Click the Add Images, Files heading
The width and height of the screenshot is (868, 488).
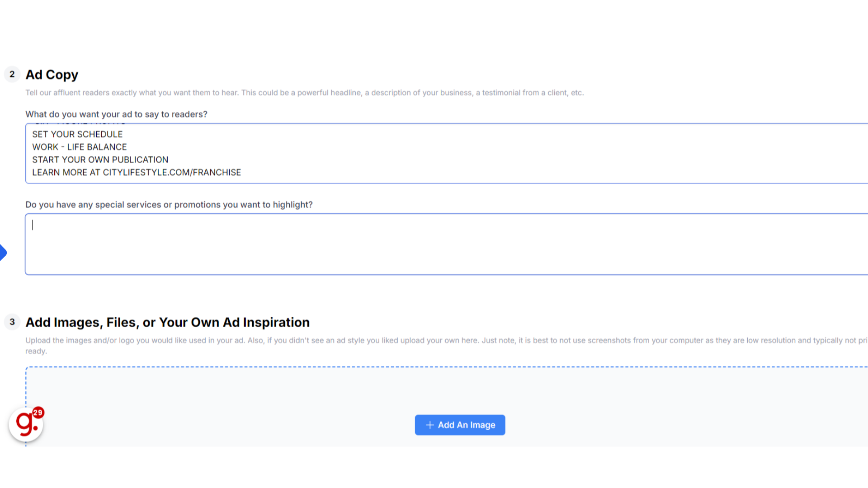coord(167,322)
